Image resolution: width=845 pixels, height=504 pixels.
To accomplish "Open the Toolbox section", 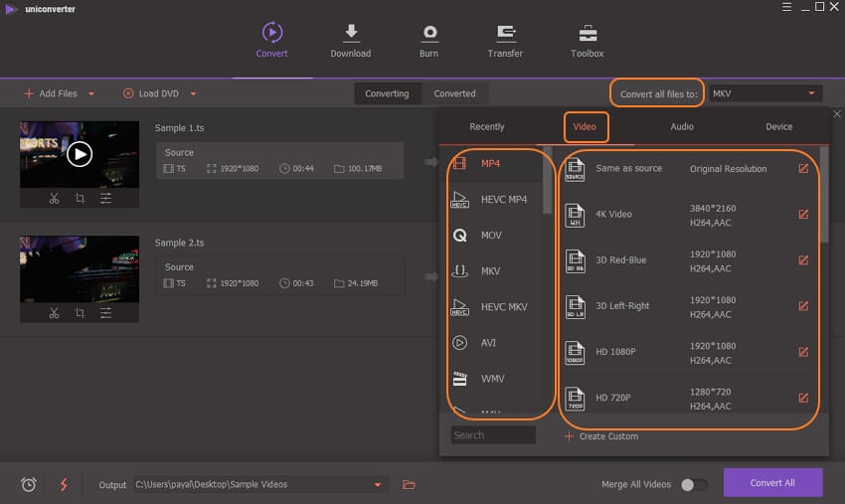I will tap(587, 40).
